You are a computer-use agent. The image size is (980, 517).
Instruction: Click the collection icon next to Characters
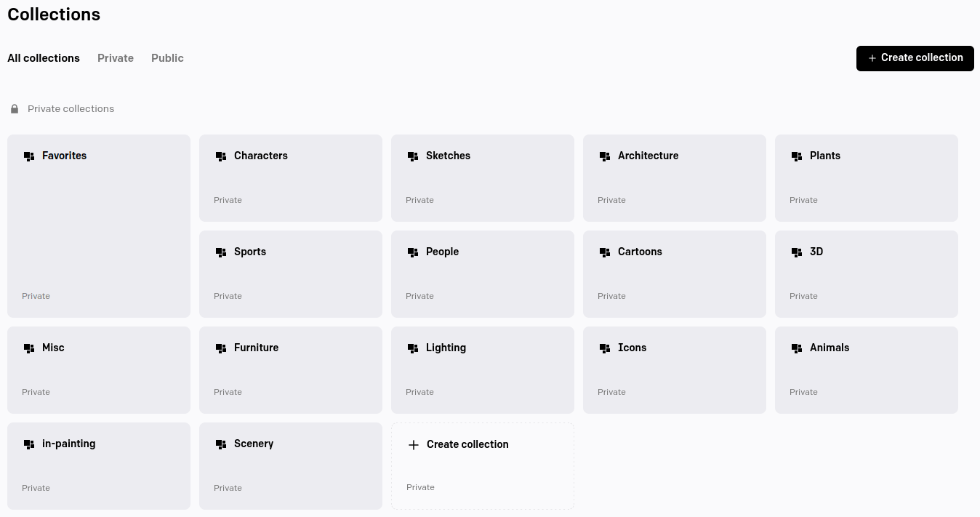tap(221, 156)
